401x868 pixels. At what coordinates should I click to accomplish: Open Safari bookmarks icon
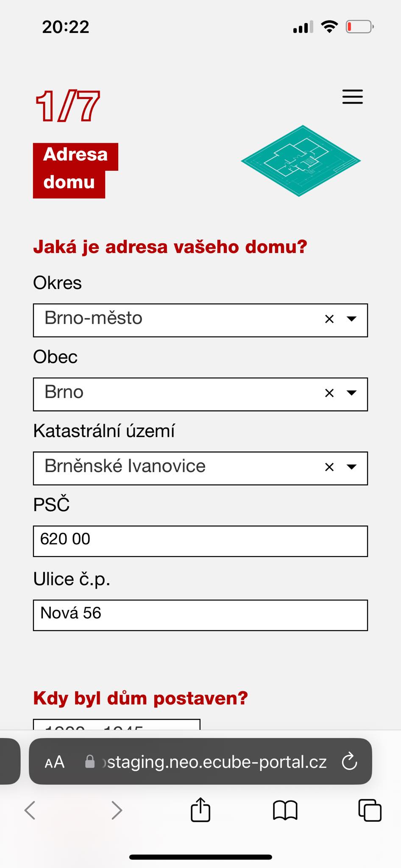point(285,811)
